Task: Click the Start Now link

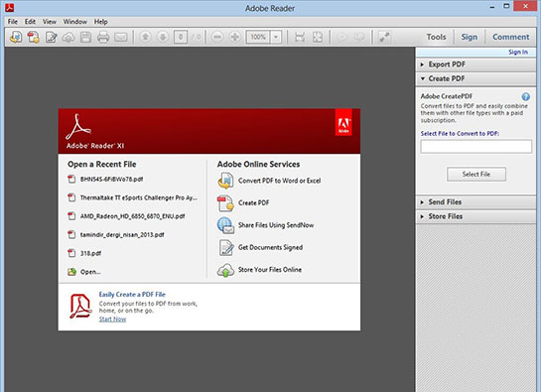Action: [x=112, y=320]
